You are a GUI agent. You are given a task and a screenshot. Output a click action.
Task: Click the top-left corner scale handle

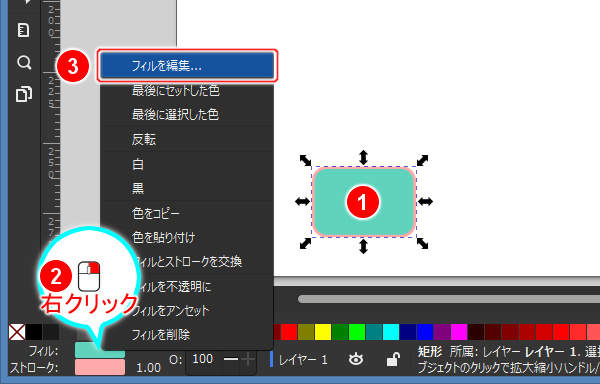(305, 160)
